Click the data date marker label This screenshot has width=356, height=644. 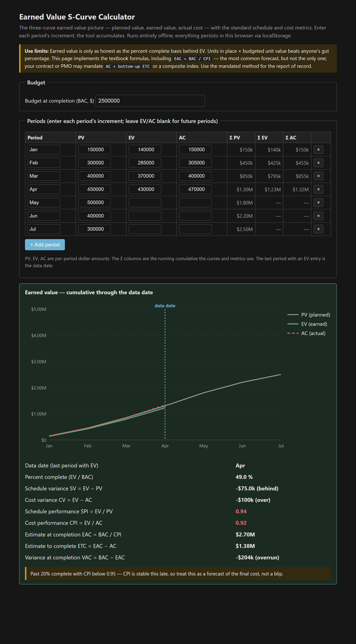[165, 306]
